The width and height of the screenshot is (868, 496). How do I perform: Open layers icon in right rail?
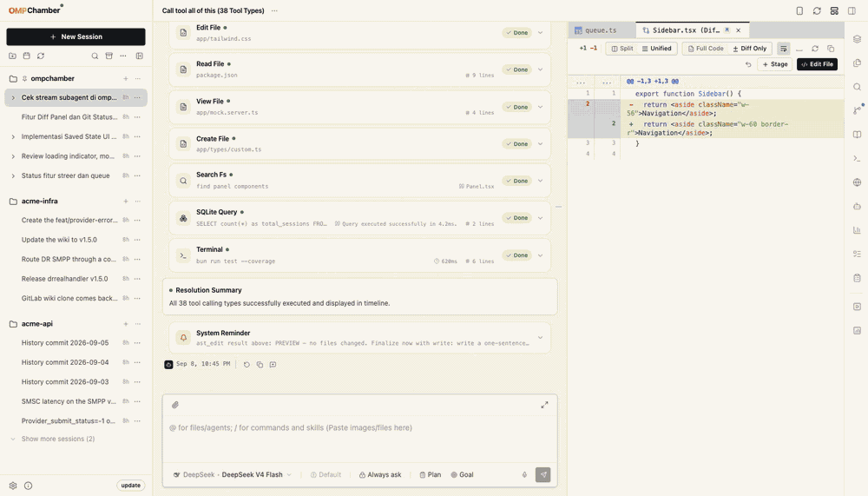pos(857,39)
